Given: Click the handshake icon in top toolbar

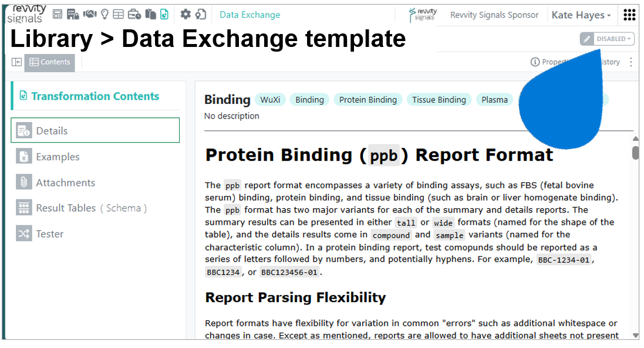Looking at the screenshot, I should point(90,14).
